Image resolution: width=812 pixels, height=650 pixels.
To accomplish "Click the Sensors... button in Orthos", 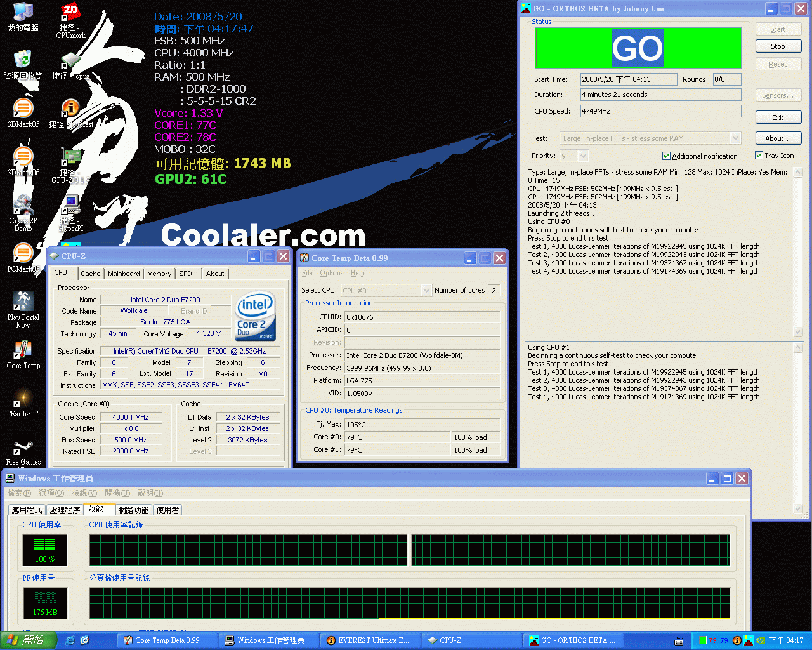I will pyautogui.click(x=778, y=95).
